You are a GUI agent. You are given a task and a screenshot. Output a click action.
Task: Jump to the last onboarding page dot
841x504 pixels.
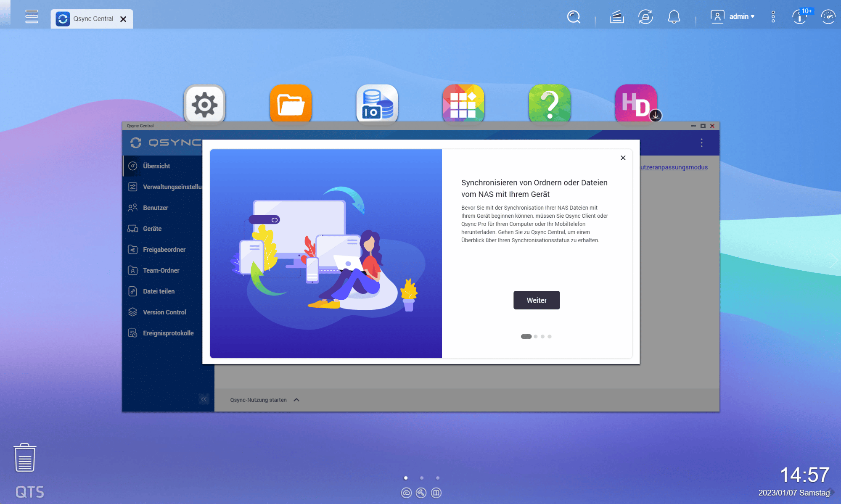pyautogui.click(x=550, y=336)
